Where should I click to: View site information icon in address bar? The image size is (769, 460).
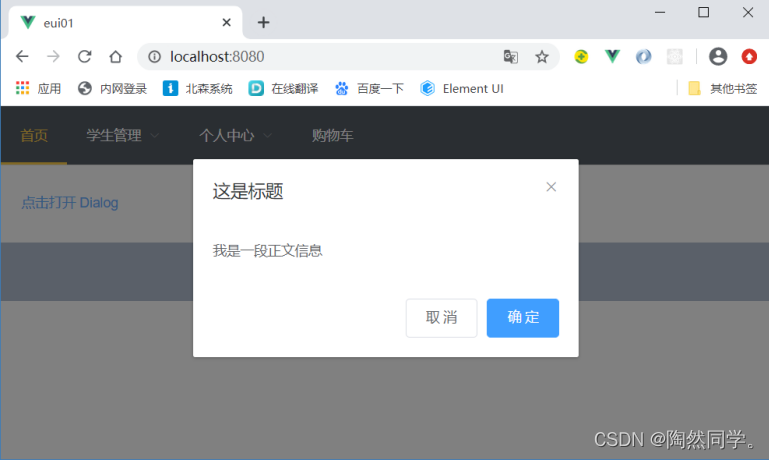click(154, 57)
